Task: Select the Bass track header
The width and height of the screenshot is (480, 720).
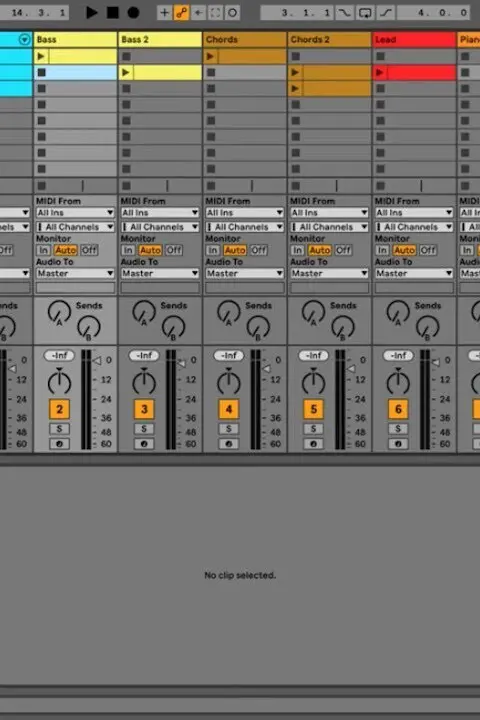Action: point(75,39)
